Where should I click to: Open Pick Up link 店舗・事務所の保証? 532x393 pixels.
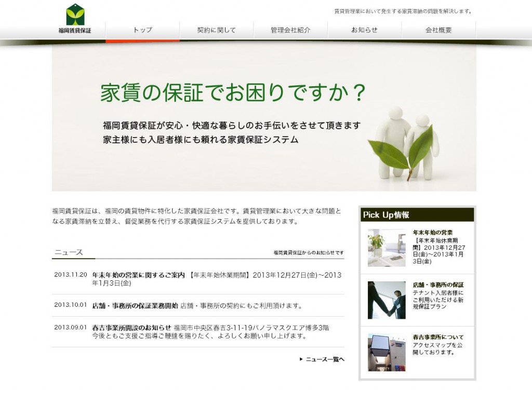pyautogui.click(x=438, y=285)
